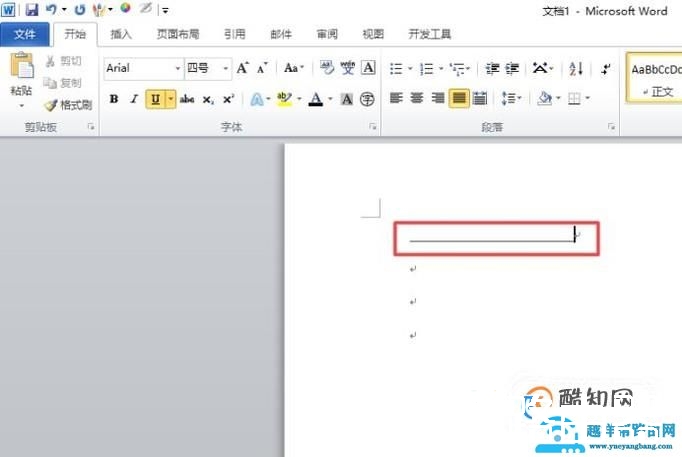Click the Undo arrow icon
Viewport: 682px width, 457px height.
(51, 9)
